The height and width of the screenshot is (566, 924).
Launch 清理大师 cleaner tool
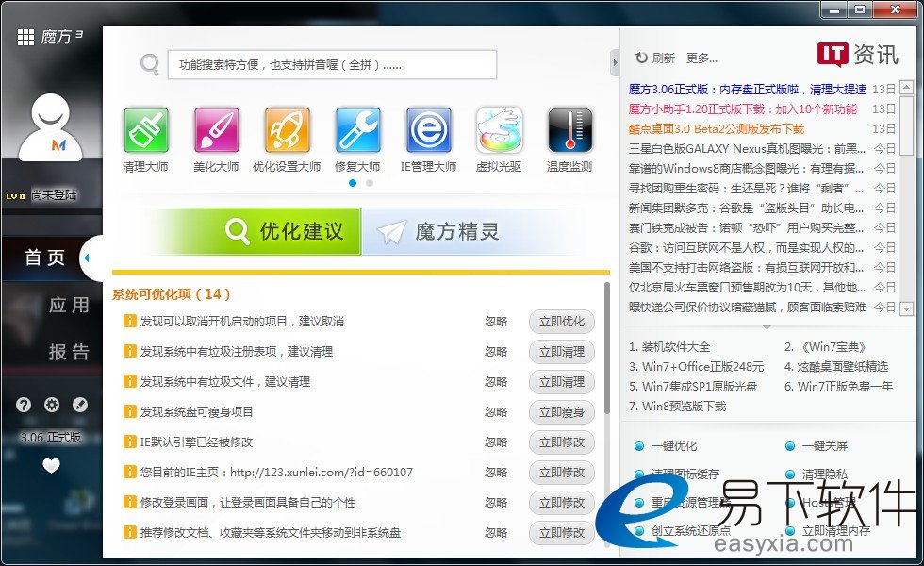tap(145, 130)
